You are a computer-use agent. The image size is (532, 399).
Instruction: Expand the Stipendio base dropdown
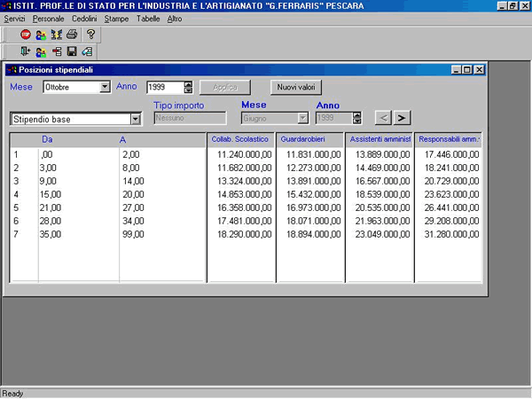point(136,119)
